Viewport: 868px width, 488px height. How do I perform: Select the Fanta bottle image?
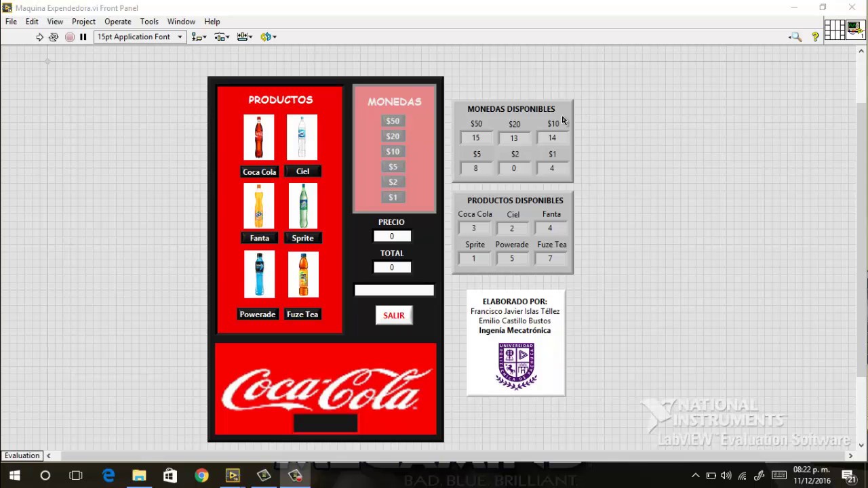click(x=259, y=206)
